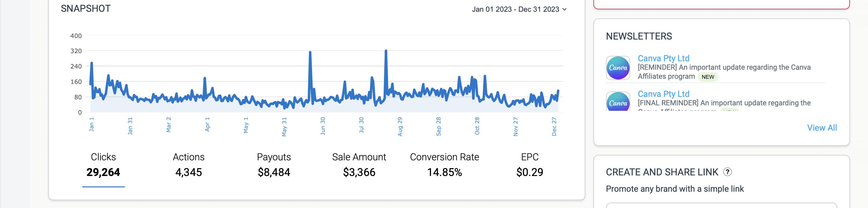
Task: Switch chart to EPC metric
Action: [529, 165]
